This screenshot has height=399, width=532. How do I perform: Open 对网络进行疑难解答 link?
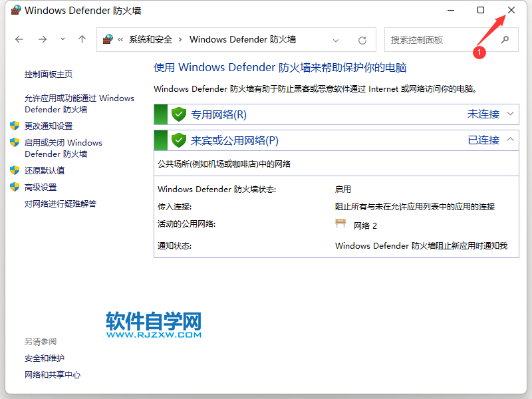point(61,203)
